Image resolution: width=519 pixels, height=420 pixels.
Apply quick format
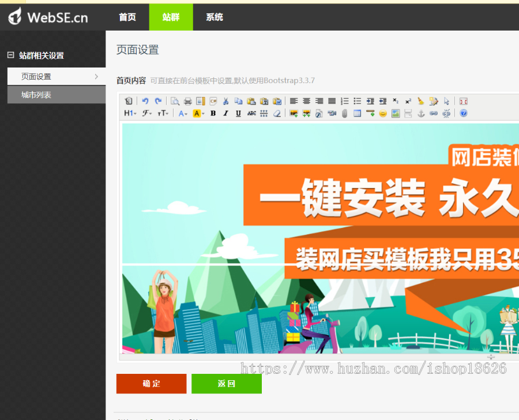(434, 101)
